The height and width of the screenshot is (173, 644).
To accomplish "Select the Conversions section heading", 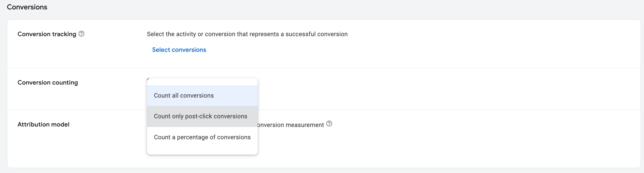I will [27, 7].
